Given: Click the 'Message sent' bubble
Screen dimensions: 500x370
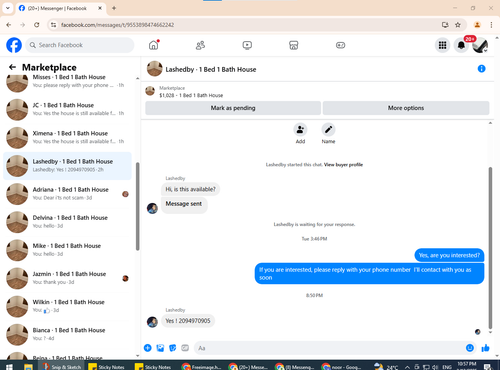Looking at the screenshot, I should pyautogui.click(x=184, y=204).
